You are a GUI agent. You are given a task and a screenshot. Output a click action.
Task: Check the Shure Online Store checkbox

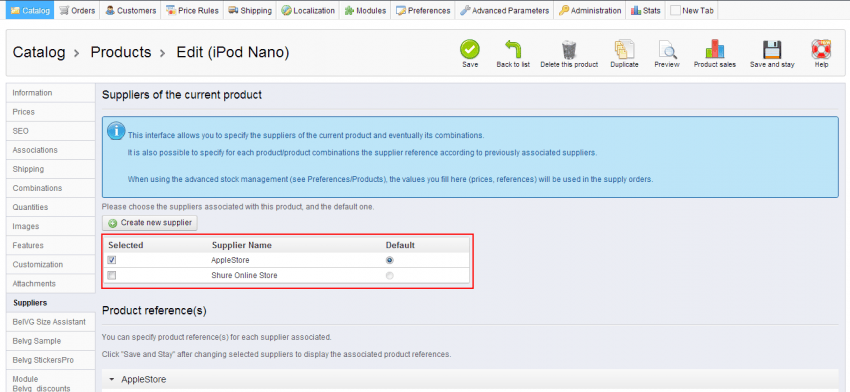[x=112, y=275]
